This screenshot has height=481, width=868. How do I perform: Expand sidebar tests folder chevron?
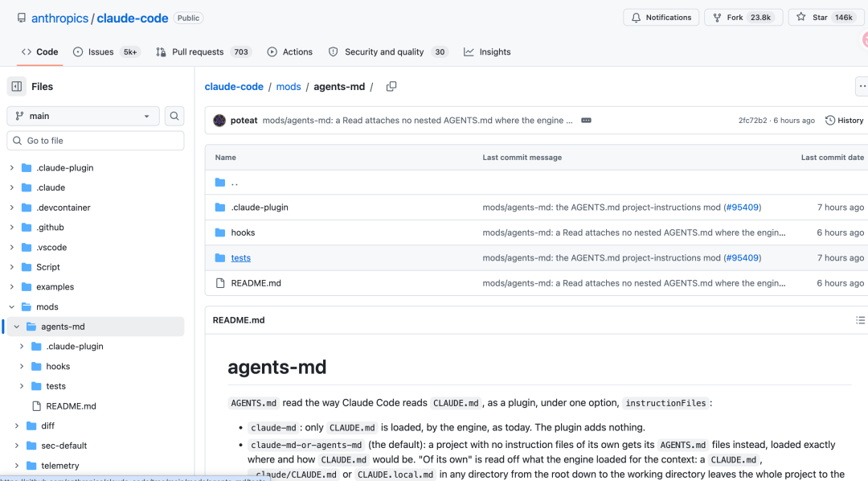[x=22, y=386]
